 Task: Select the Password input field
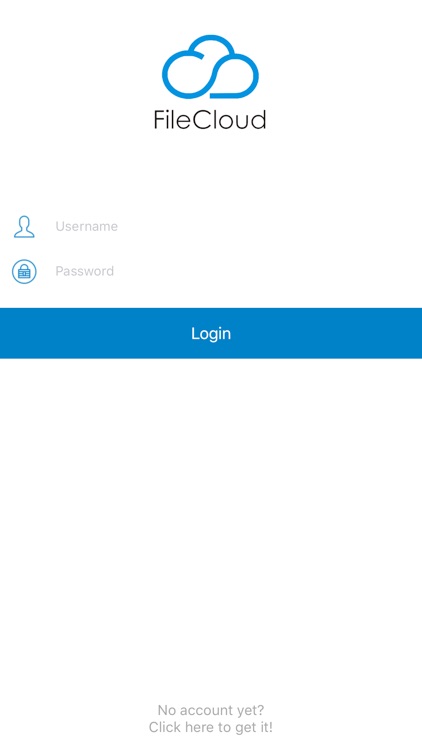coord(234,271)
